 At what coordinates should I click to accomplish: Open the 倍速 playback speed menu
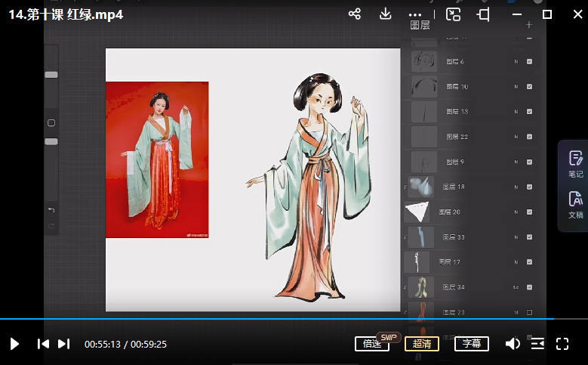point(372,344)
